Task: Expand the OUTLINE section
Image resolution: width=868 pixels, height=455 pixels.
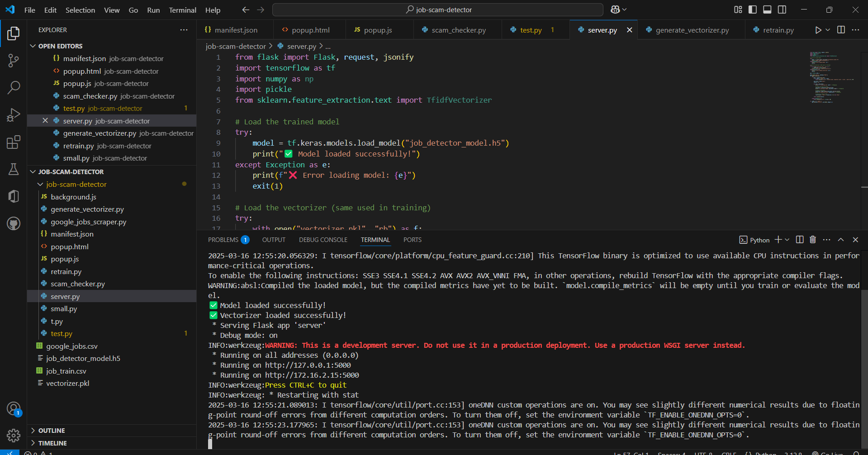Action: (x=52, y=431)
